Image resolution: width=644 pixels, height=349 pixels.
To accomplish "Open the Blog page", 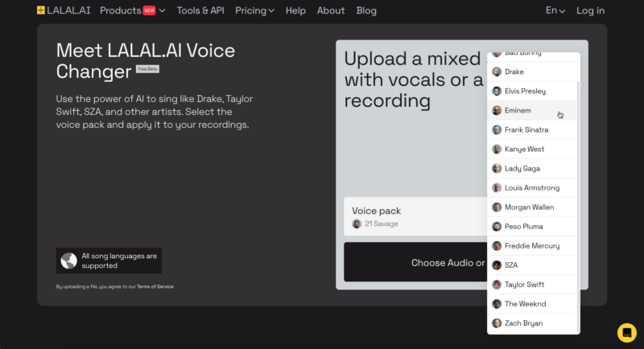I will coord(366,10).
